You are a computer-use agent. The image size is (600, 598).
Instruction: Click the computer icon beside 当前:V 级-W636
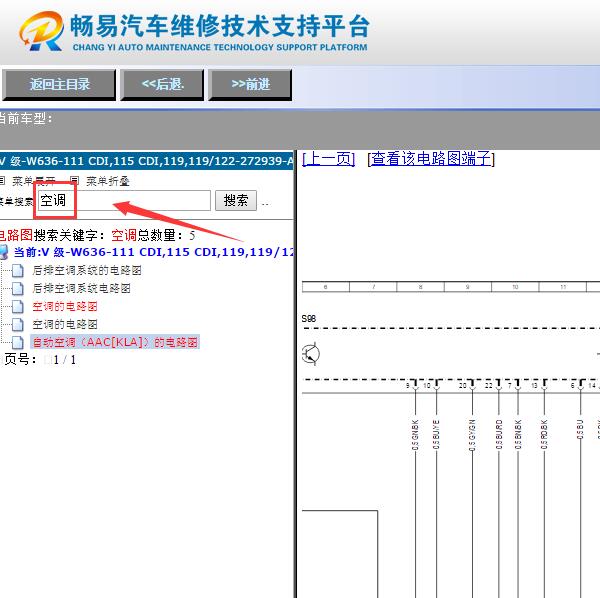(4, 252)
